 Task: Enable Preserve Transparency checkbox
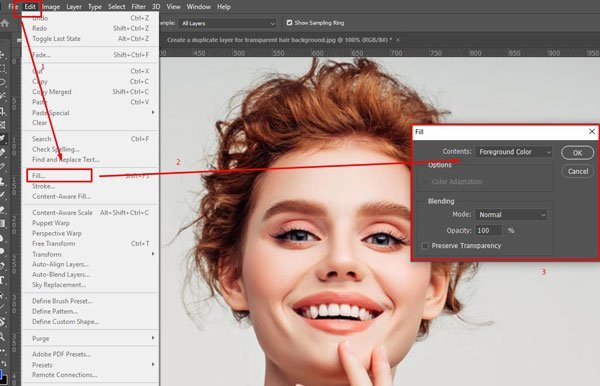pyautogui.click(x=425, y=246)
